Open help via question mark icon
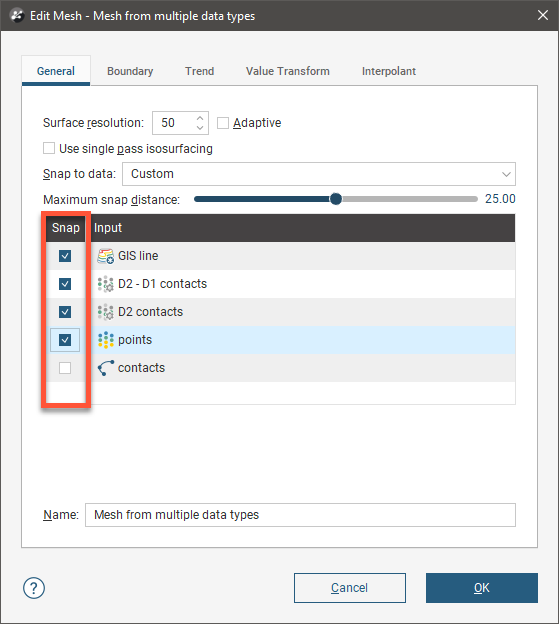The image size is (559, 624). (34, 588)
